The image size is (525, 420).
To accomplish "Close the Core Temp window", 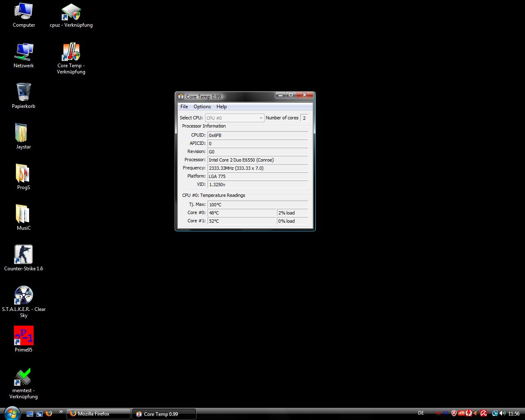I will click(x=304, y=95).
